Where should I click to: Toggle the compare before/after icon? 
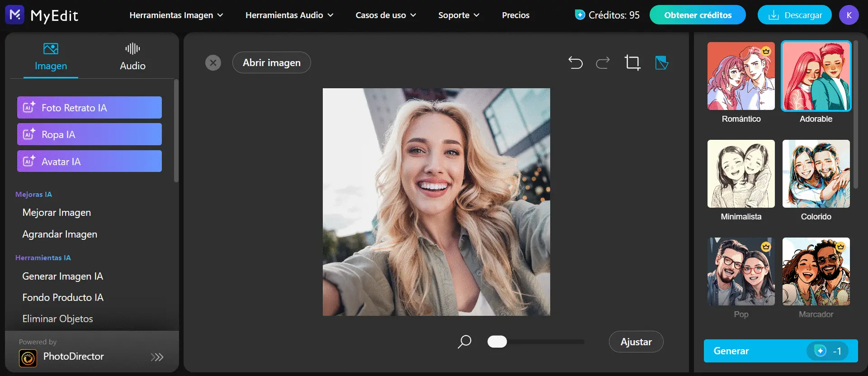[661, 62]
